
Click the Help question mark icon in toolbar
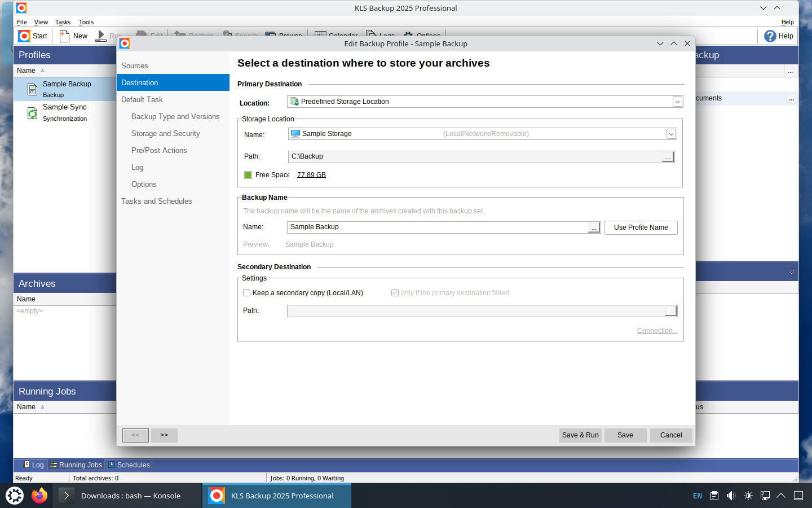(x=770, y=36)
